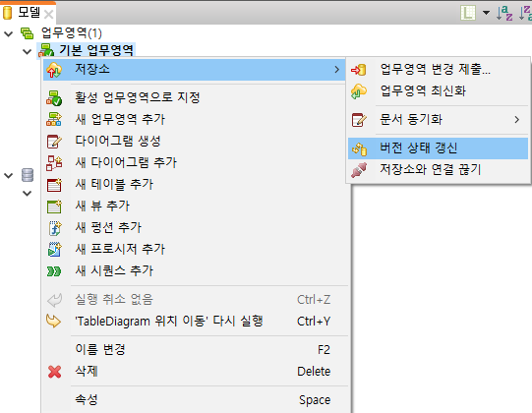Image resolution: width=532 pixels, height=413 pixels.
Task: Click the 버전 상태 갱신 icon
Action: click(360, 148)
